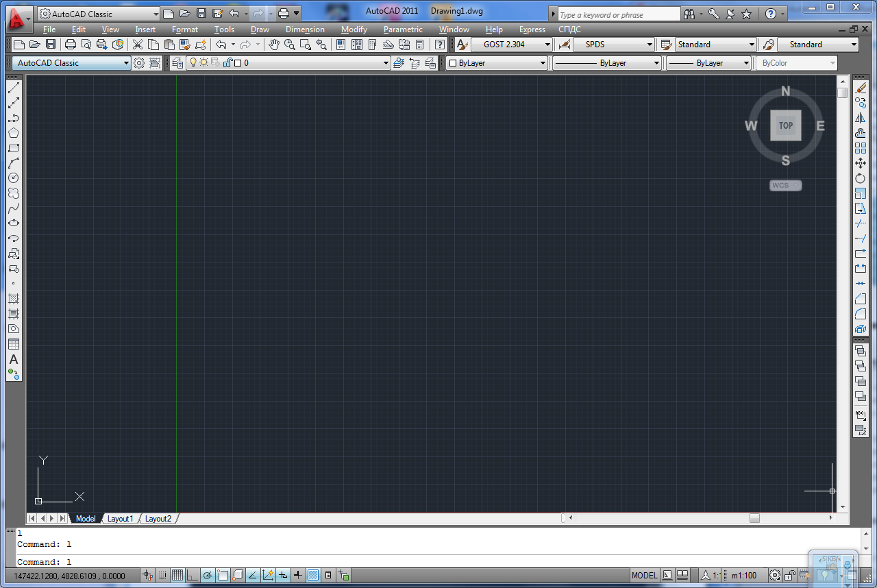Click the WCS button under ViewCube

(x=785, y=186)
